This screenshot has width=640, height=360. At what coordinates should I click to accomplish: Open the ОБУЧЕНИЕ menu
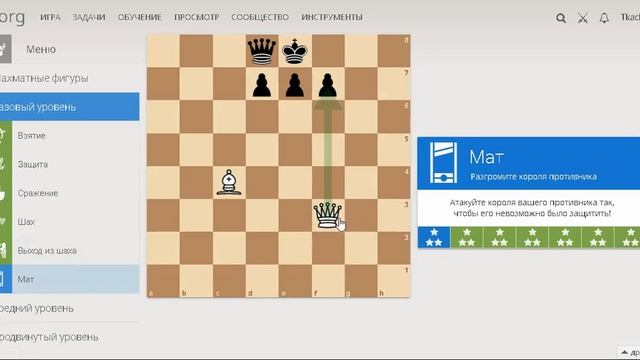point(140,18)
